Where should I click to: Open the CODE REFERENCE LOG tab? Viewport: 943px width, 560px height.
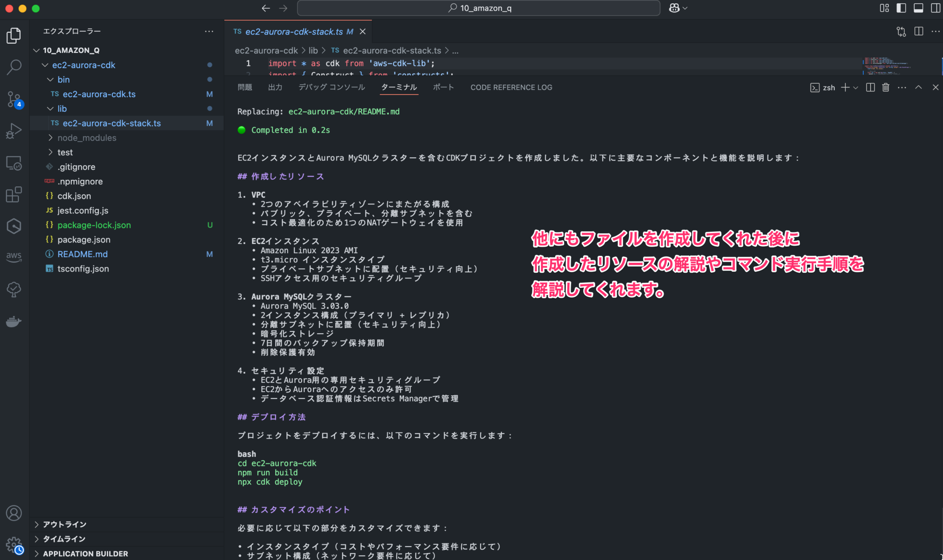point(511,87)
